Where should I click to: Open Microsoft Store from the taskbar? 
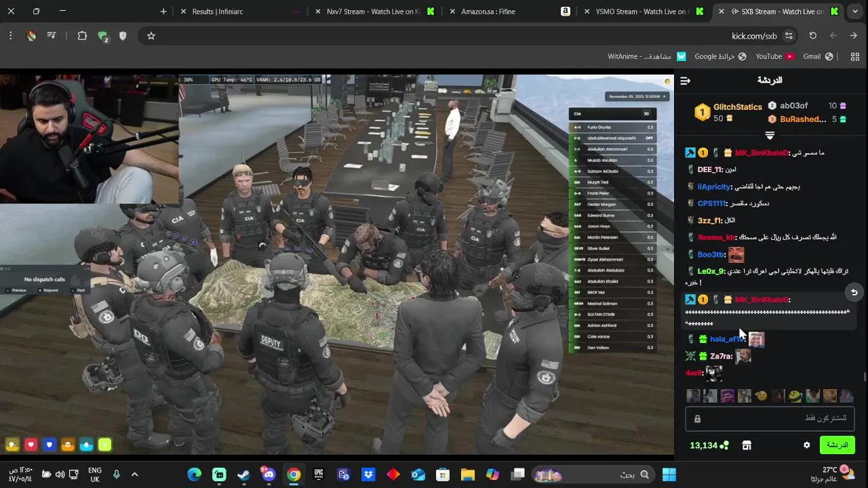click(443, 474)
